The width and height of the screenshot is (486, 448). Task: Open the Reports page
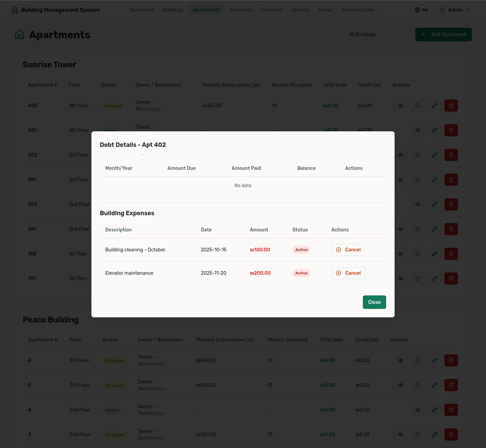(x=300, y=10)
